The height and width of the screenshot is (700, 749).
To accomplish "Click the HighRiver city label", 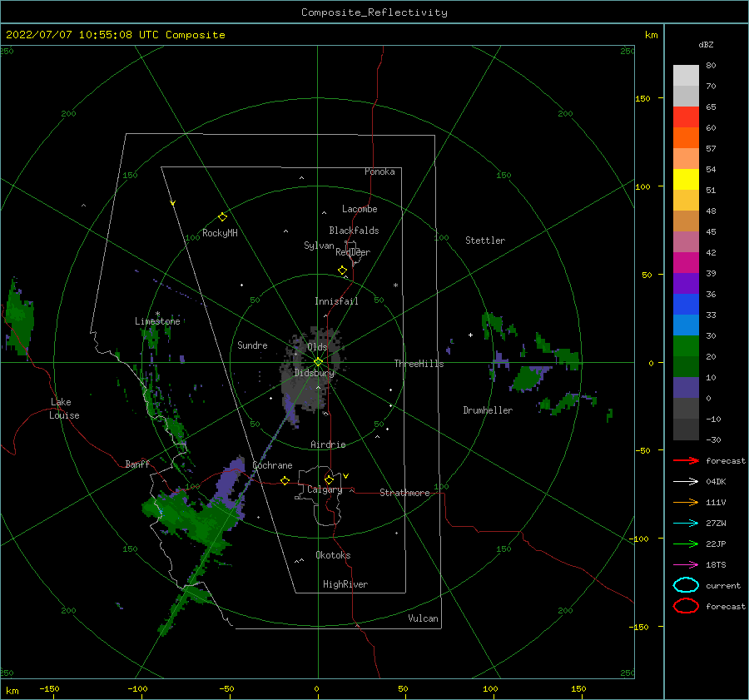I will click(x=345, y=584).
